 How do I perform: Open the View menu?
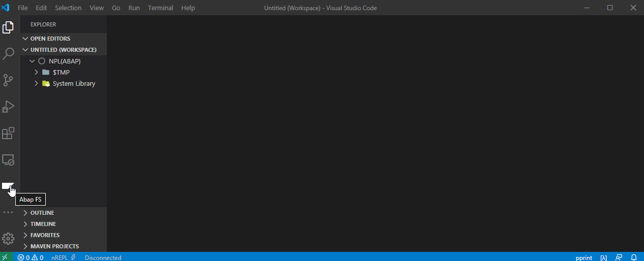tap(97, 8)
